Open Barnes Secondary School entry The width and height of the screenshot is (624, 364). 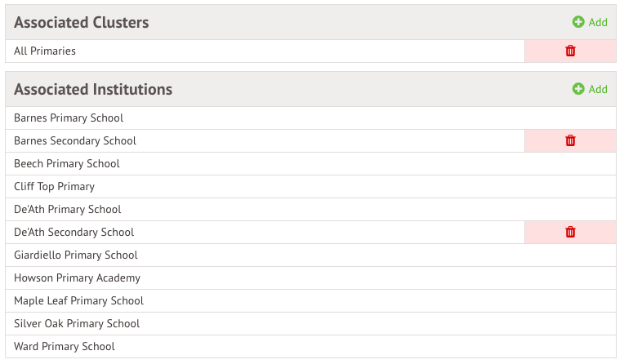pyautogui.click(x=75, y=141)
